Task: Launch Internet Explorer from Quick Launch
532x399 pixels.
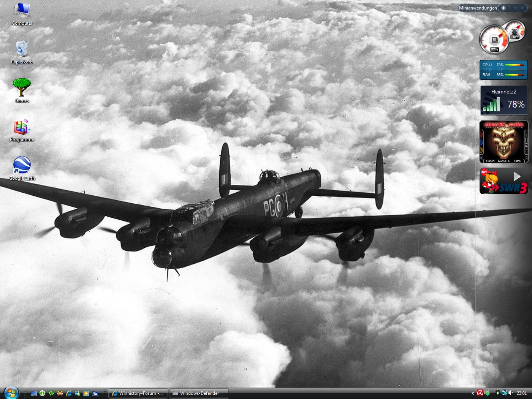Action: [69, 393]
